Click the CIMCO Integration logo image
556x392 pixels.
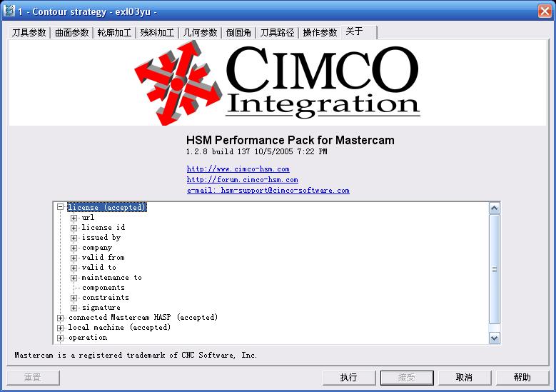click(x=278, y=83)
